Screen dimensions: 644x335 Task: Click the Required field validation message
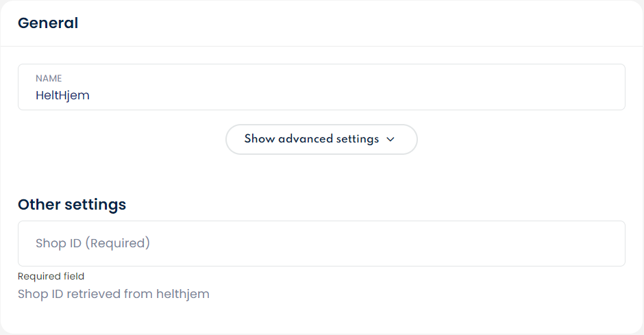[51, 276]
